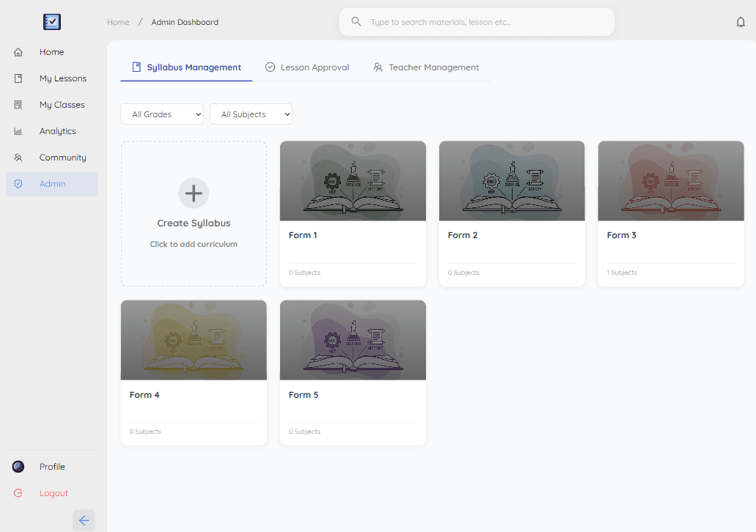Collapse sidebar with the left arrow button
Image resolution: width=756 pixels, height=532 pixels.
[84, 520]
